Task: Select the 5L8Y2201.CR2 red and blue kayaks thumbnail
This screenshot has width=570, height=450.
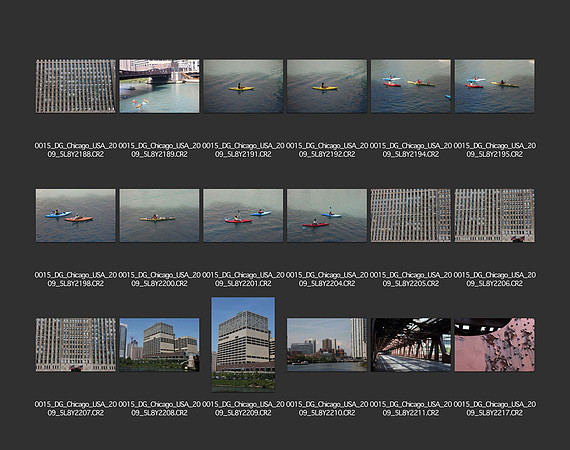Action: pos(243,215)
